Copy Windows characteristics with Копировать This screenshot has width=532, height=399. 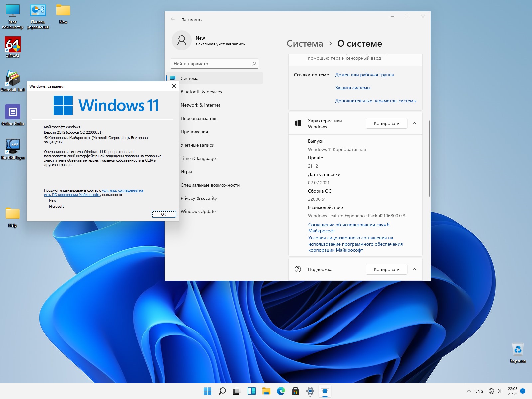(386, 123)
